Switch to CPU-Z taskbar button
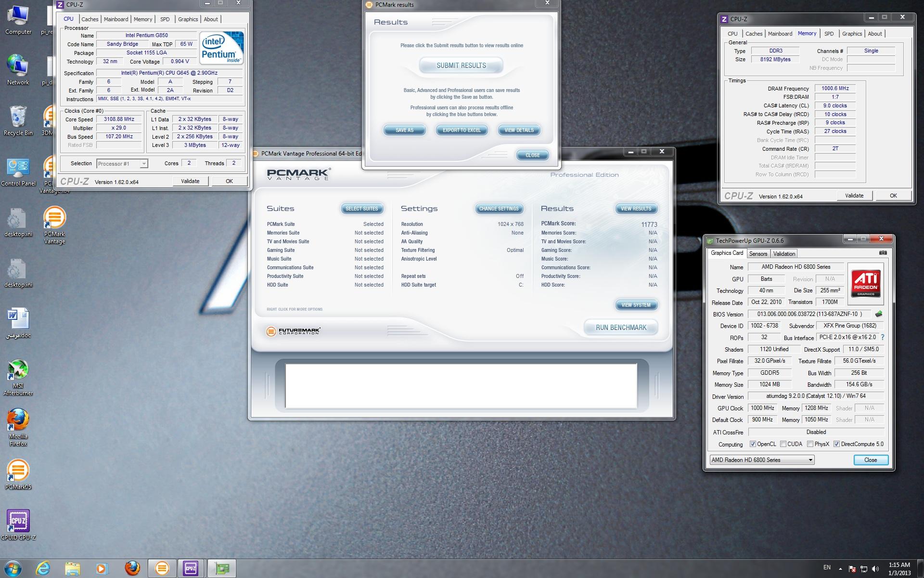Screen dimensions: 924x578 tap(191, 568)
